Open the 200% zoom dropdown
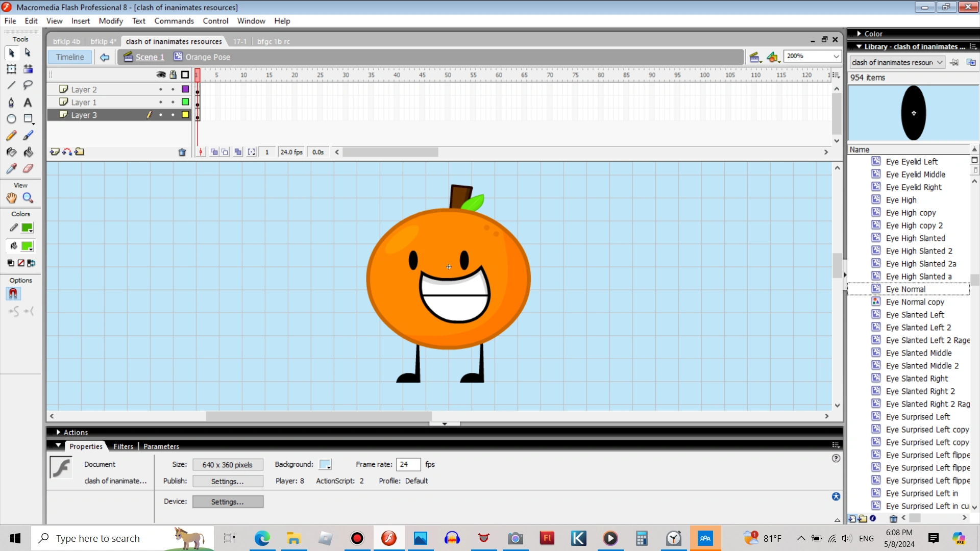Viewport: 980px width, 551px height. [x=836, y=56]
